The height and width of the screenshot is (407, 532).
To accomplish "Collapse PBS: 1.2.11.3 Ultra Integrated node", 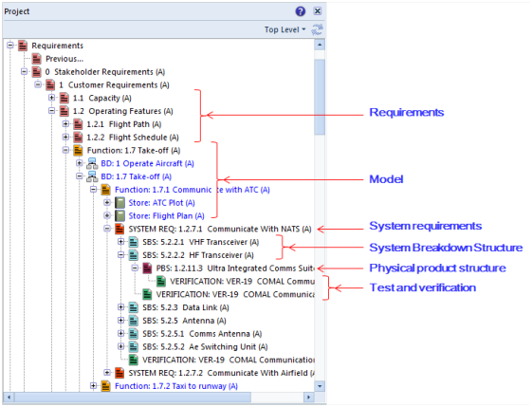I will point(135,268).
